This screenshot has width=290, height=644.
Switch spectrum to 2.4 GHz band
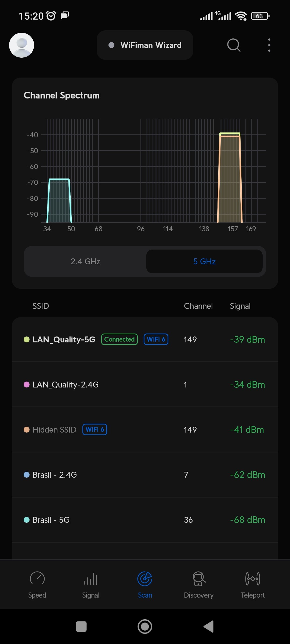(x=85, y=261)
